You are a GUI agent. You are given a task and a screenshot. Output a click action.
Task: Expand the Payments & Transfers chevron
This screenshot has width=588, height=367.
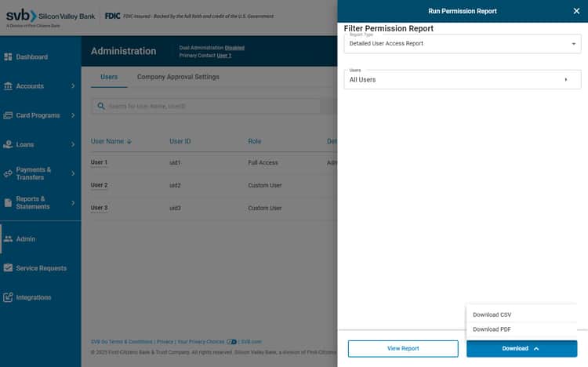(73, 173)
